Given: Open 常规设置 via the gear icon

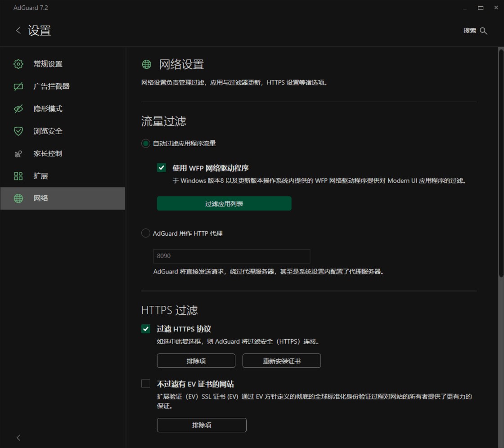Looking at the screenshot, I should pyautogui.click(x=18, y=64).
